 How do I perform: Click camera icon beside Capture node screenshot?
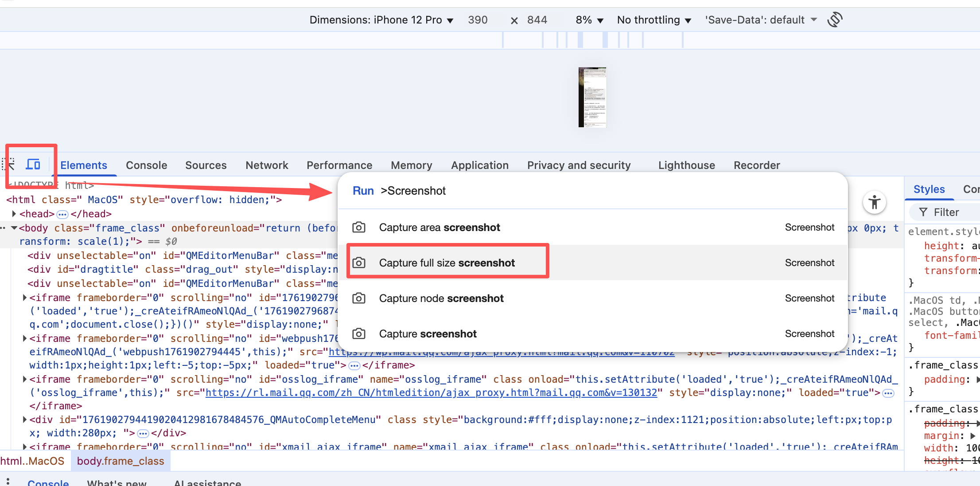(x=358, y=298)
